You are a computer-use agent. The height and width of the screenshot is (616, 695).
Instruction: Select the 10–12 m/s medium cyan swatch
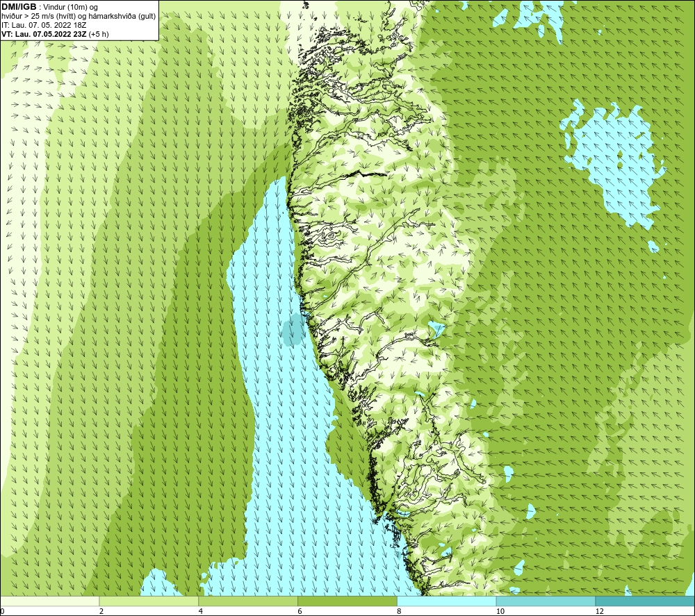click(546, 601)
